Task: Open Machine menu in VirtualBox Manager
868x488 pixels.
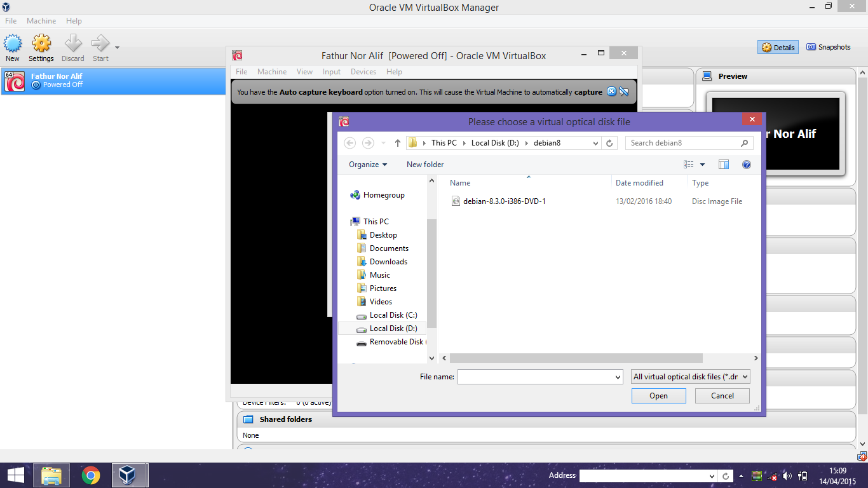Action: [x=41, y=21]
